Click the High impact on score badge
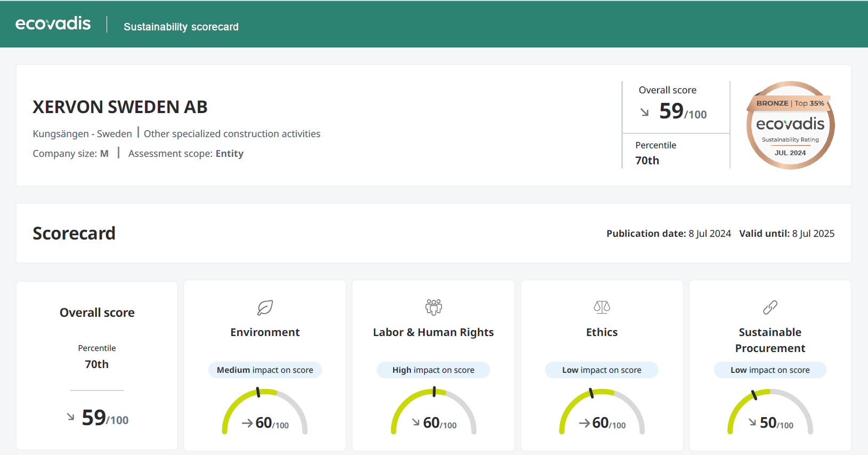This screenshot has width=868, height=455. coord(433,370)
